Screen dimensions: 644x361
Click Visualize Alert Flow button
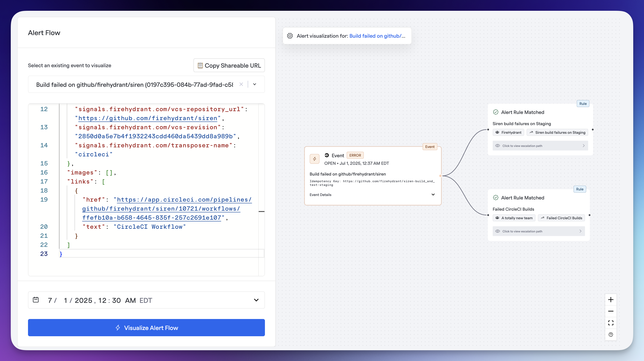146,327
